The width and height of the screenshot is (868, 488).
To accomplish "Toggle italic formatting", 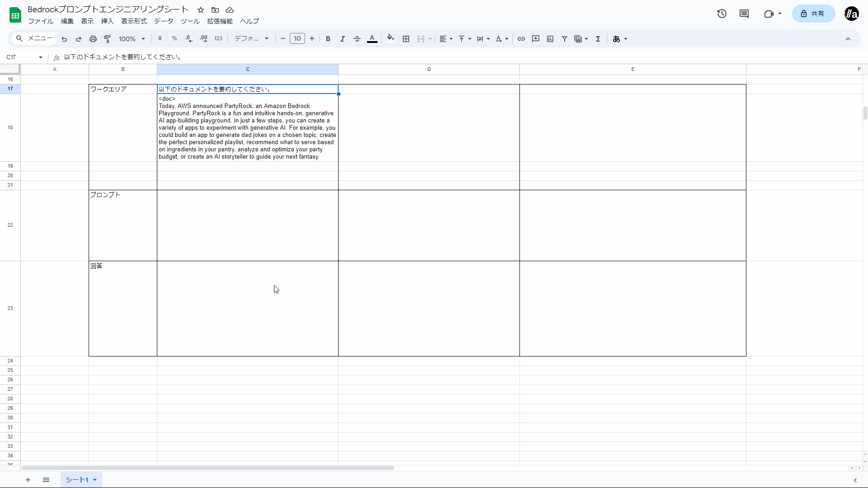I will (343, 39).
